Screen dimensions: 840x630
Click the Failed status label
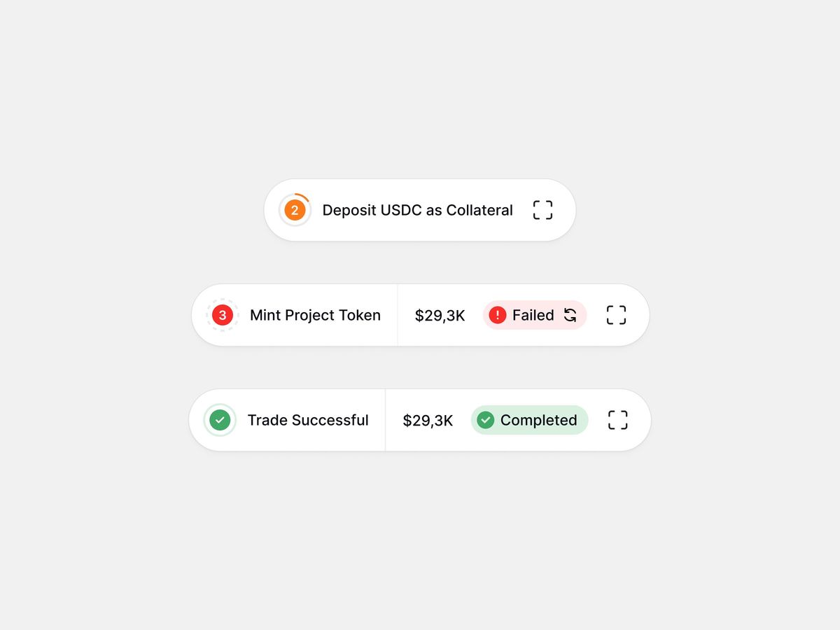[533, 315]
